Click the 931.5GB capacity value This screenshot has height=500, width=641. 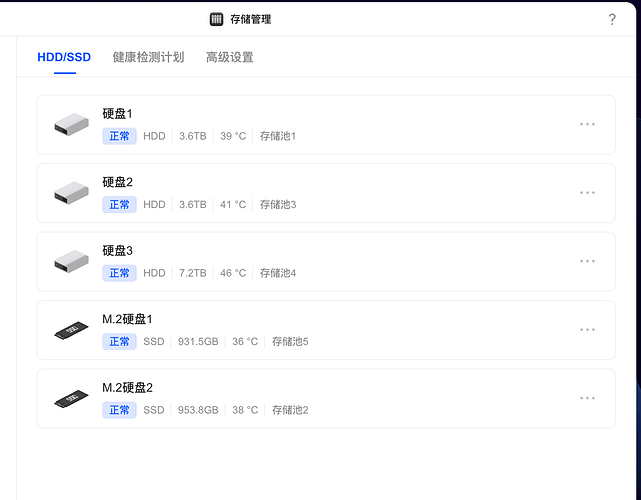(x=198, y=341)
